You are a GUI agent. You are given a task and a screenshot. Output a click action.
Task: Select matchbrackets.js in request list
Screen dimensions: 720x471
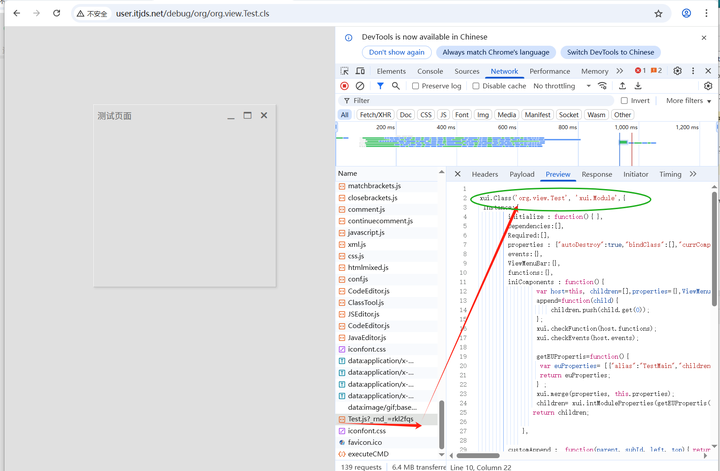point(387,186)
